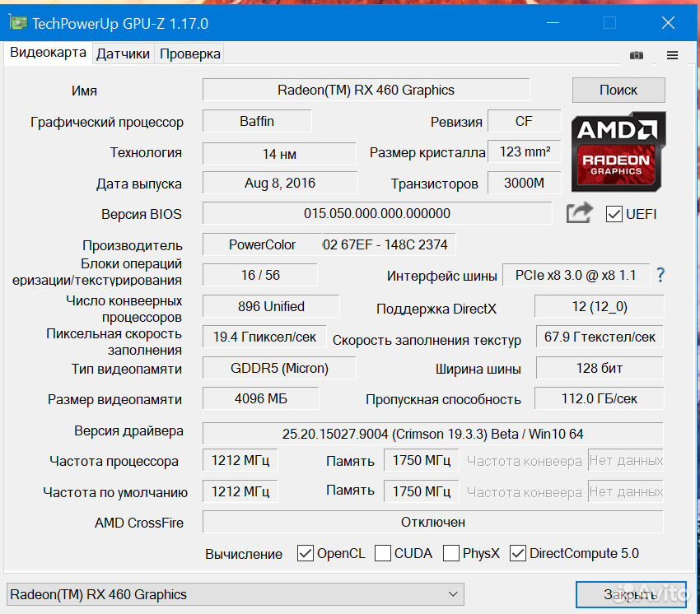Viewport: 700px width, 614px height.
Task: Open the hamburger menu icon
Action: (672, 55)
